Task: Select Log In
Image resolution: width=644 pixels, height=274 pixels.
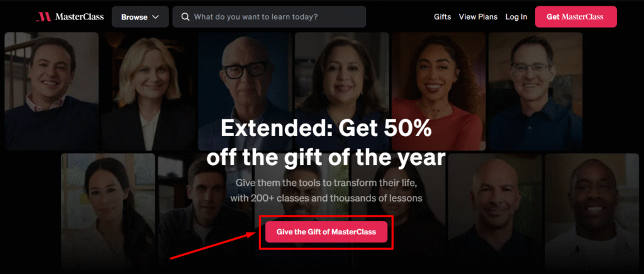Action: coord(516,17)
